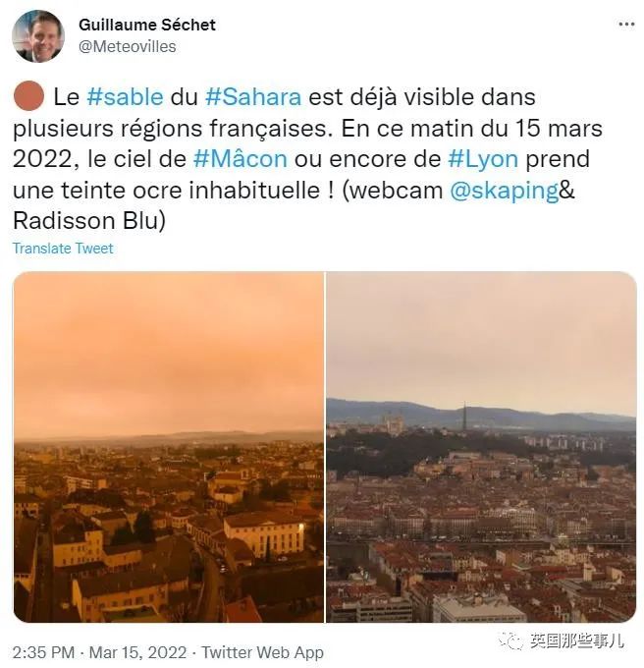View the Mâcon orange sky photo
Viewport: 644px width, 668px height.
169,446
